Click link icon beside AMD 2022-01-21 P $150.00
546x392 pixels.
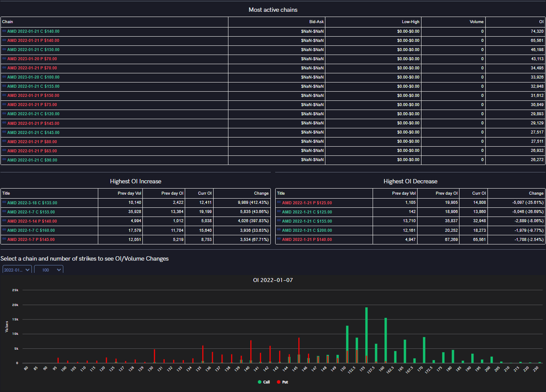pos(4,95)
